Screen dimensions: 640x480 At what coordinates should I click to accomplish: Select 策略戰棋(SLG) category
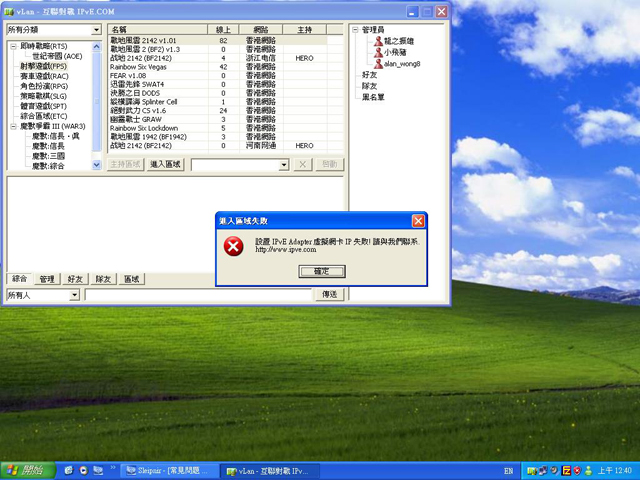[x=43, y=96]
